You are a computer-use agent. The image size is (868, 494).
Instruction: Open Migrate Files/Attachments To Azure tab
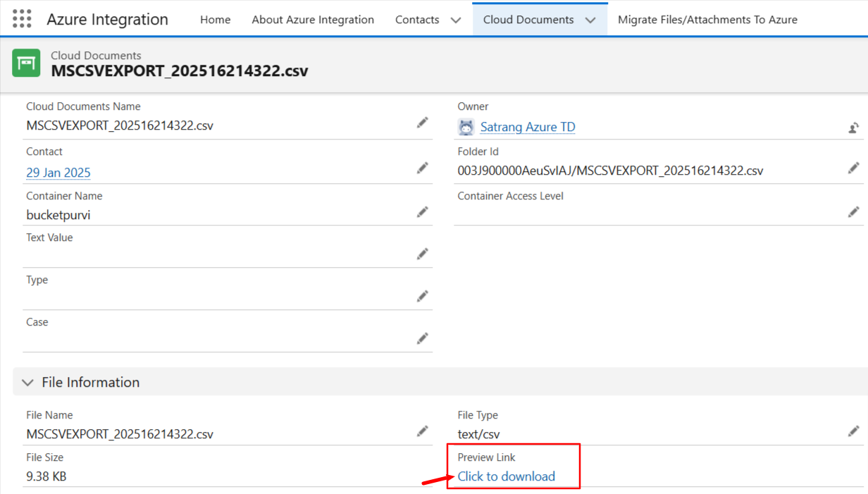pos(707,20)
